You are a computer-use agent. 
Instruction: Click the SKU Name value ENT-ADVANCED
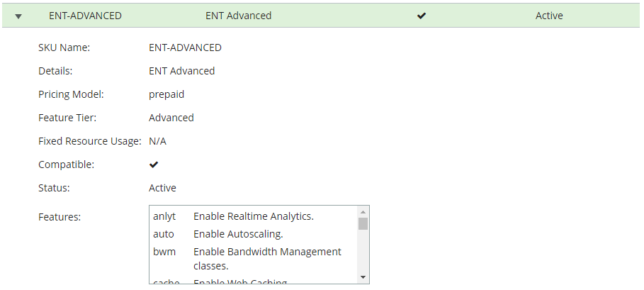tap(185, 48)
